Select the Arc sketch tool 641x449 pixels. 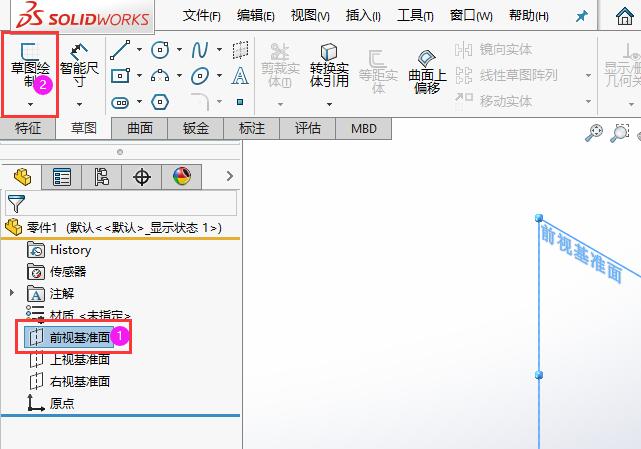160,76
